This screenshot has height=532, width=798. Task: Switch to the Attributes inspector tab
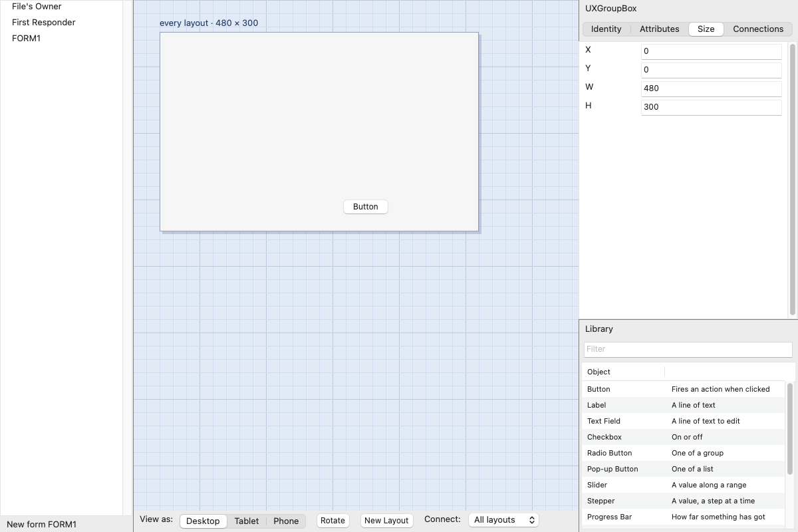point(659,29)
